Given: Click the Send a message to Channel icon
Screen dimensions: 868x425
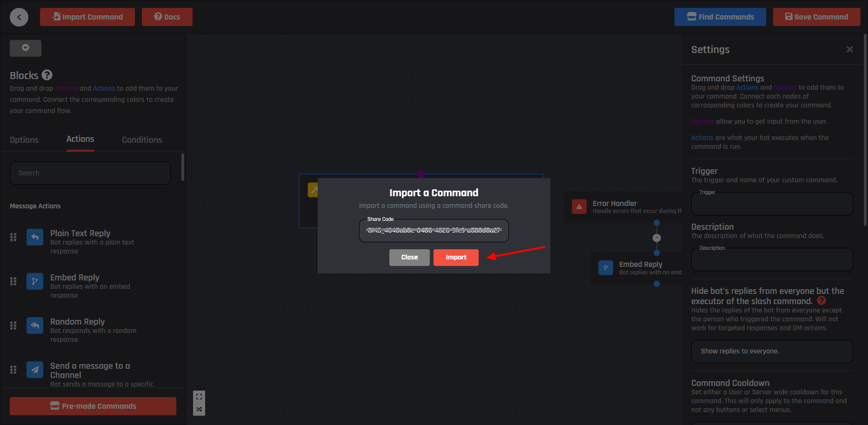Looking at the screenshot, I should point(35,370).
